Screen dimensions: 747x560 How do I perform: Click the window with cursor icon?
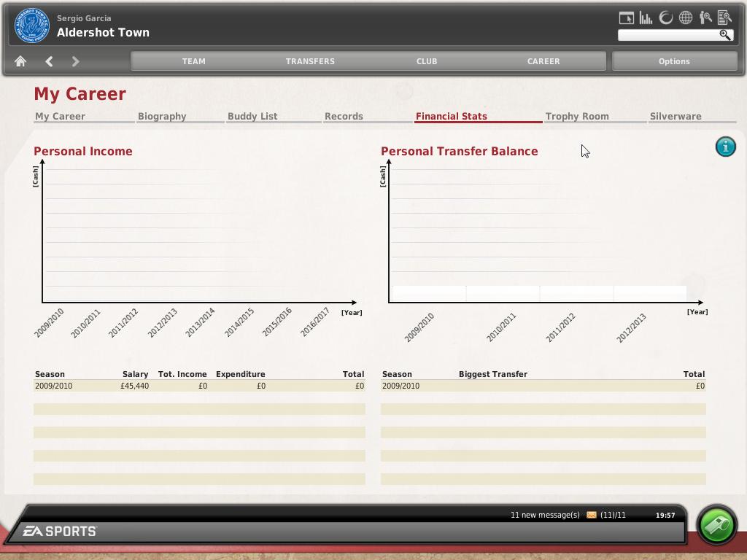[x=626, y=18]
